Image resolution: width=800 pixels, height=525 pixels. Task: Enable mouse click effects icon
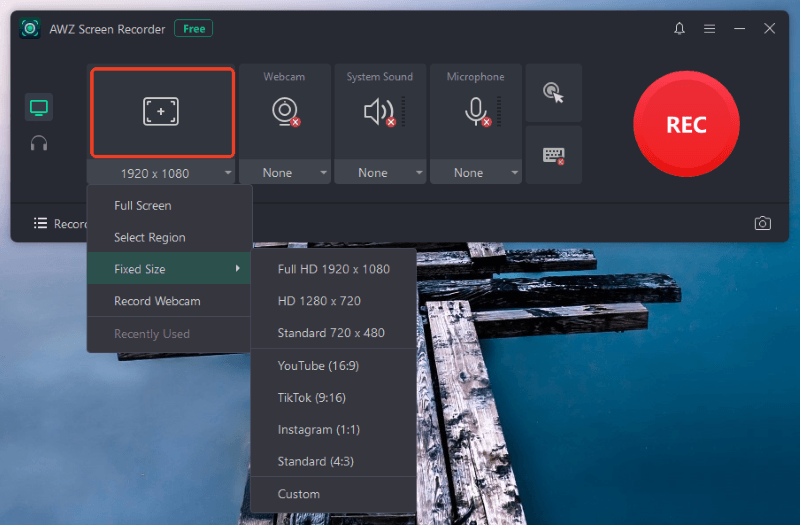click(x=554, y=93)
